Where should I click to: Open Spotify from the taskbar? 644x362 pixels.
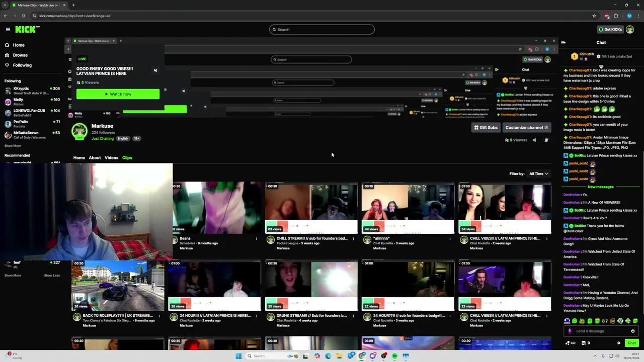(395, 356)
